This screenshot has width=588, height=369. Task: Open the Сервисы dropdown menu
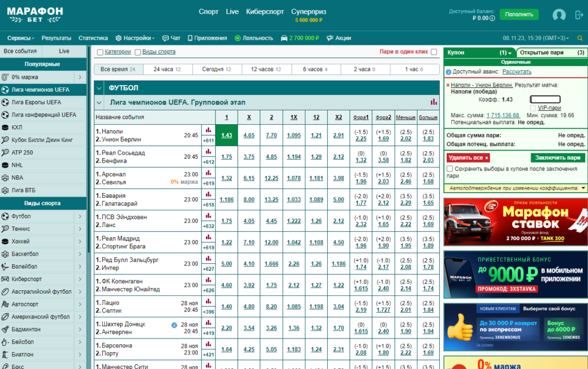click(x=21, y=39)
